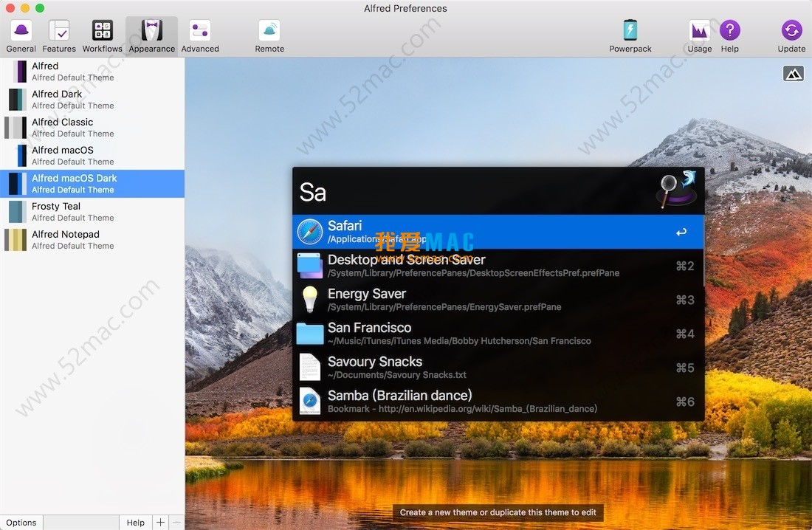Click the Safari compass icon
The image size is (812, 530).
tap(310, 232)
